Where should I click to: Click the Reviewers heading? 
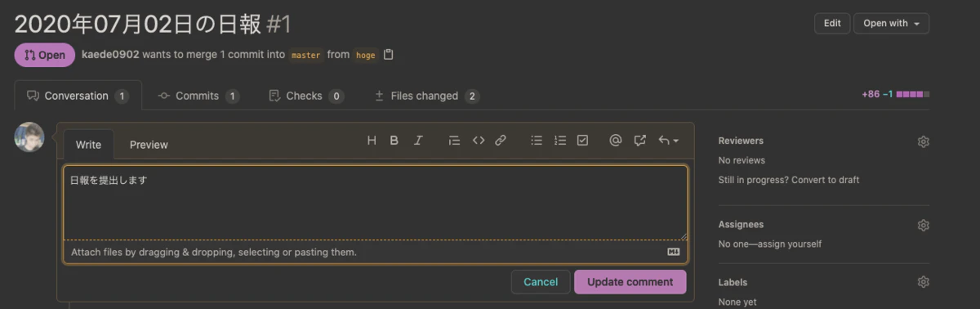pyautogui.click(x=741, y=141)
